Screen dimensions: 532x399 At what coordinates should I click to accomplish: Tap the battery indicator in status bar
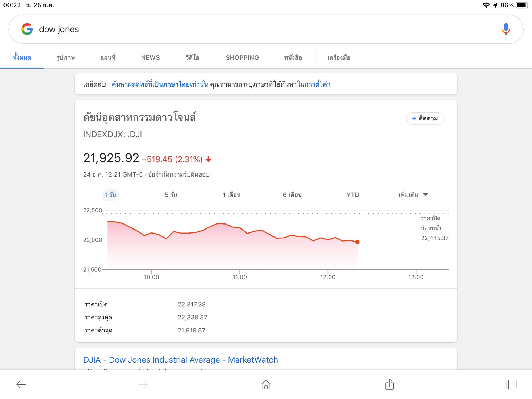point(522,5)
